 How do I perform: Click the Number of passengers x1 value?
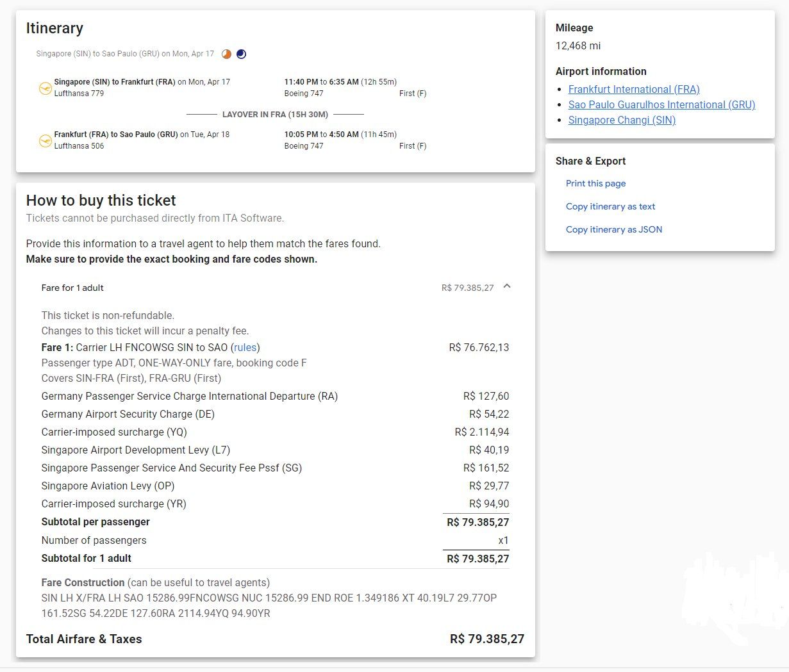coord(503,540)
